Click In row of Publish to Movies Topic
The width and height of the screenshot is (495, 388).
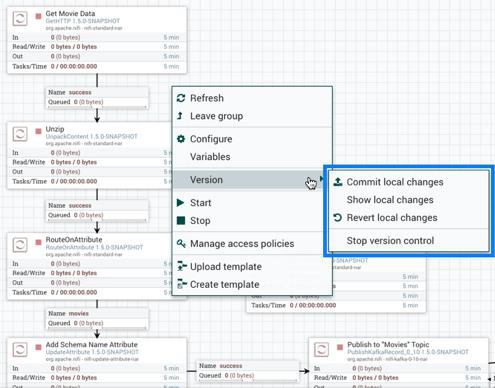click(x=398, y=368)
